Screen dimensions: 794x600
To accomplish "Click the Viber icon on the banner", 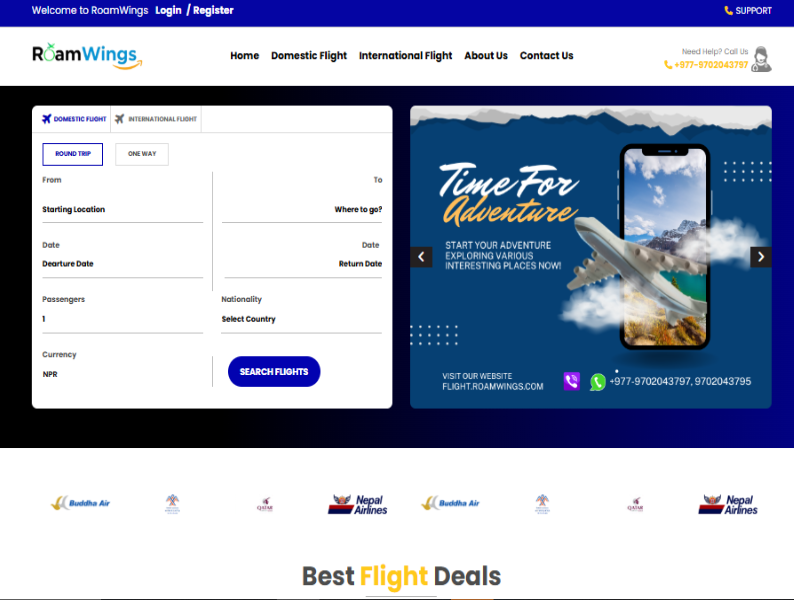I will coord(572,381).
